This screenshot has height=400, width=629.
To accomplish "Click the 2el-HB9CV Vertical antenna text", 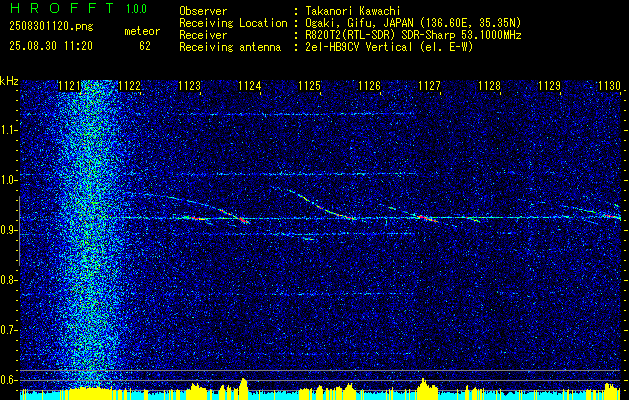I will click(x=389, y=47).
